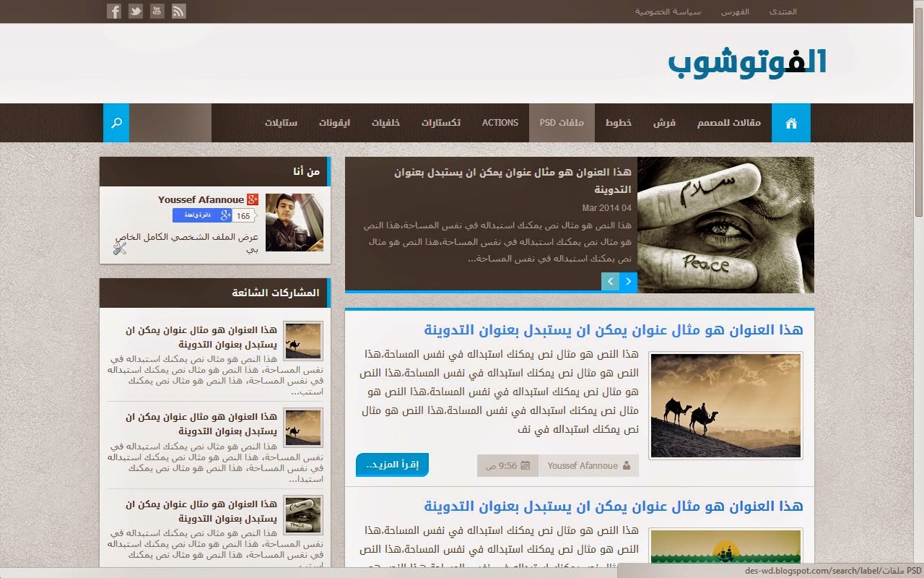The image size is (924, 578).
Task: Click the Mar 2014 04 slider date
Action: (x=607, y=208)
